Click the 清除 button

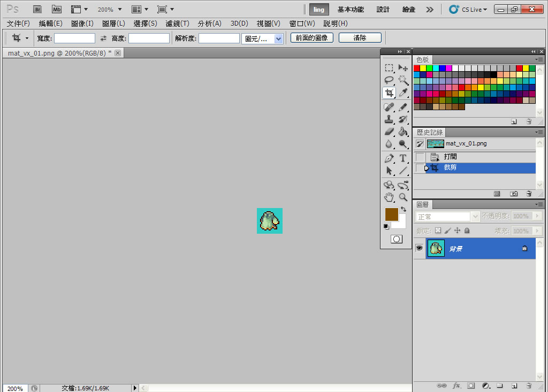[x=360, y=38]
